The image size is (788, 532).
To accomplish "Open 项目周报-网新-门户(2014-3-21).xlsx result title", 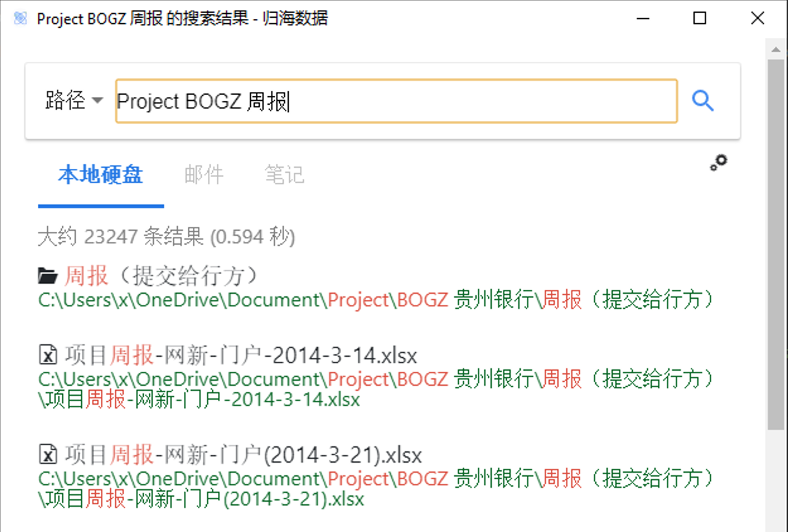I will click(243, 454).
